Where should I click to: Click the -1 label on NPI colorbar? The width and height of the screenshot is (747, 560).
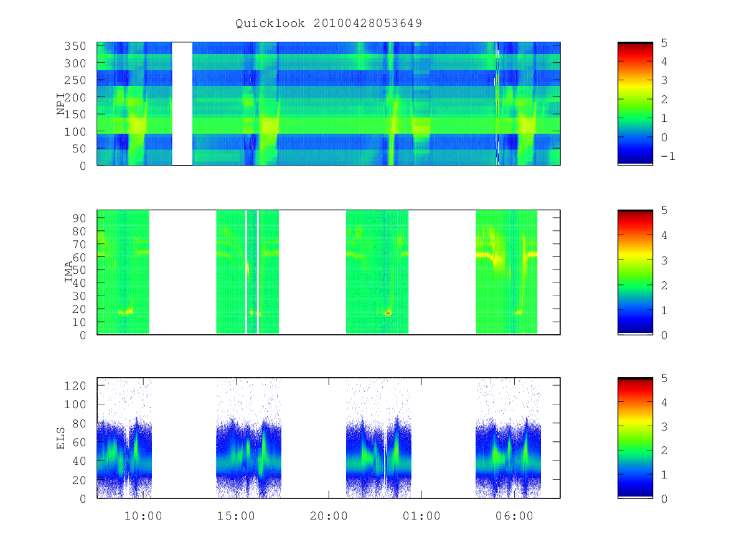point(667,156)
